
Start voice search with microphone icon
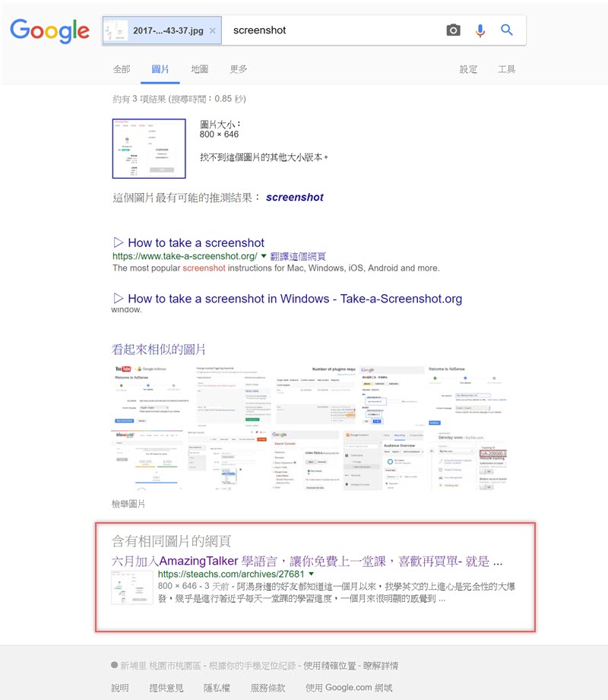click(480, 30)
